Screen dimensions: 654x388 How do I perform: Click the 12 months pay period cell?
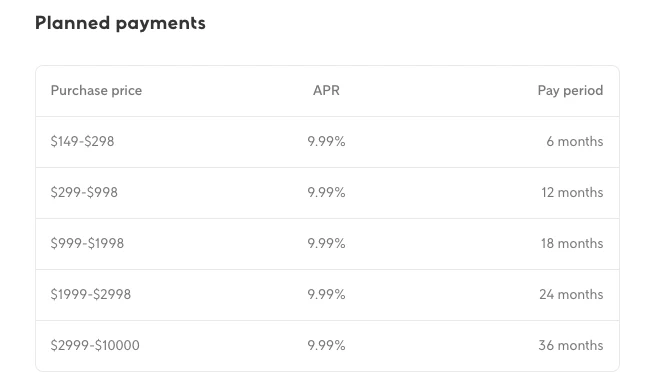(572, 192)
